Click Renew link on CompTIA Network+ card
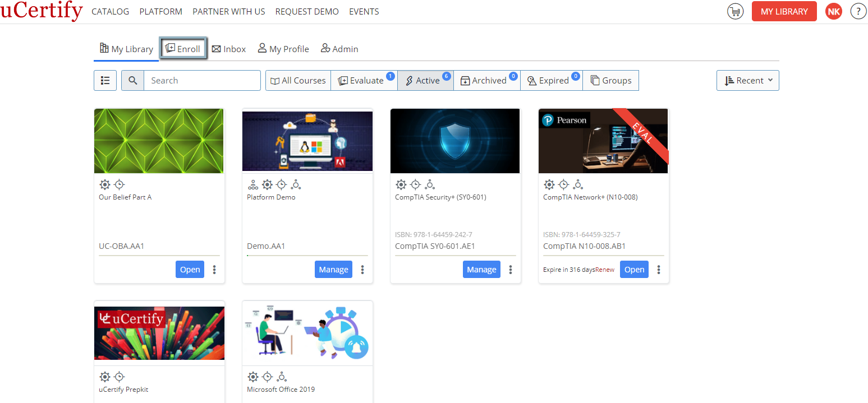Screen dimensions: 868x403 click(605, 270)
